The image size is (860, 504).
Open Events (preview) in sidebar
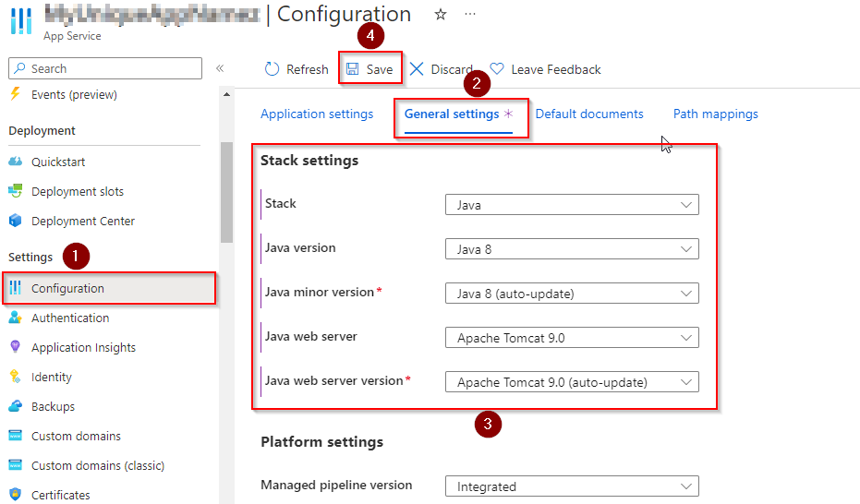point(74,94)
